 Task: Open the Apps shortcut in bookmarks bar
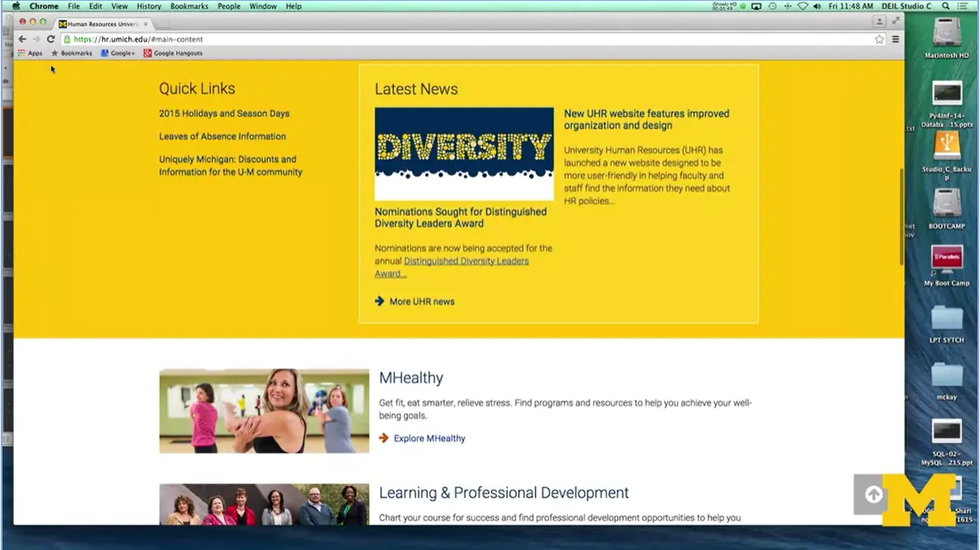(x=30, y=53)
